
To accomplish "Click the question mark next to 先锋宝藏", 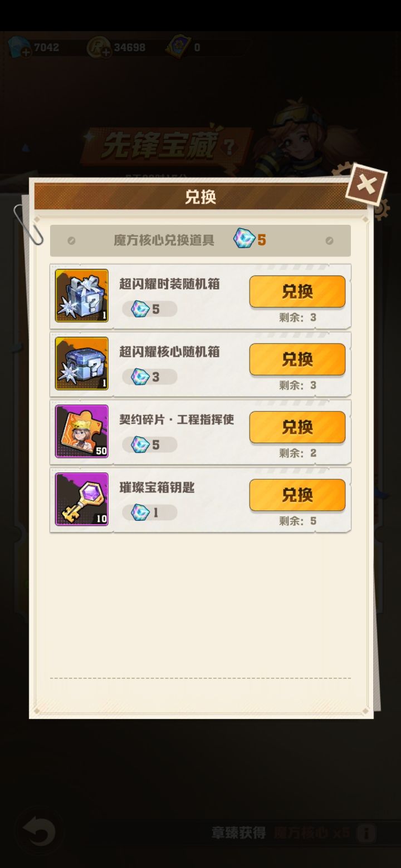I will click(228, 148).
